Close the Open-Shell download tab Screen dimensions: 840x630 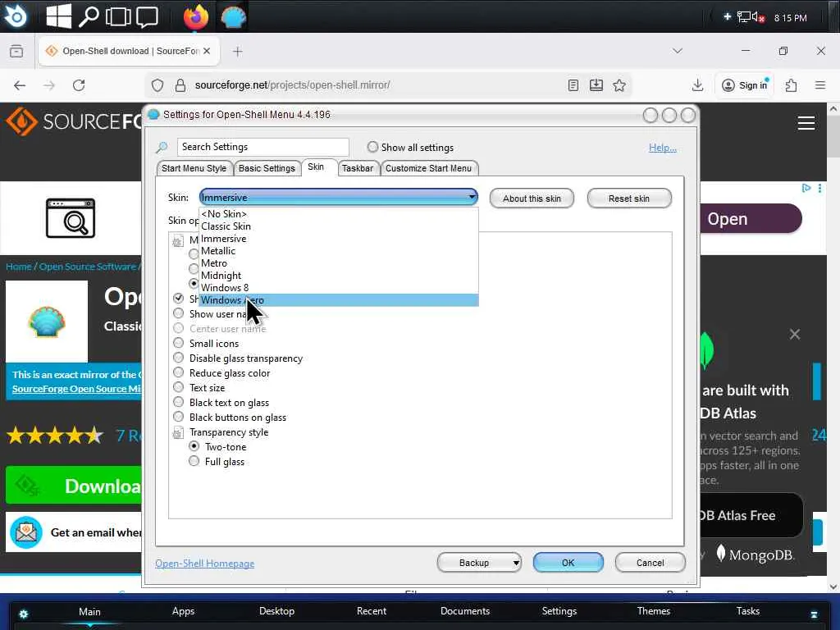point(207,51)
